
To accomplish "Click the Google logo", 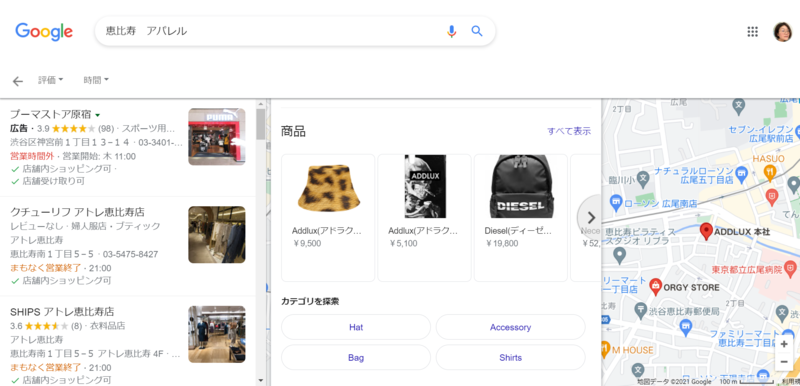I will point(44,32).
